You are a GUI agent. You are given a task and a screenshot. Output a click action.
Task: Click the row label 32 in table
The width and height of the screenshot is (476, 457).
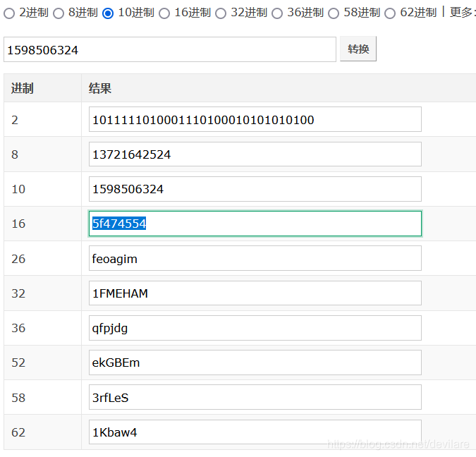pos(18,293)
